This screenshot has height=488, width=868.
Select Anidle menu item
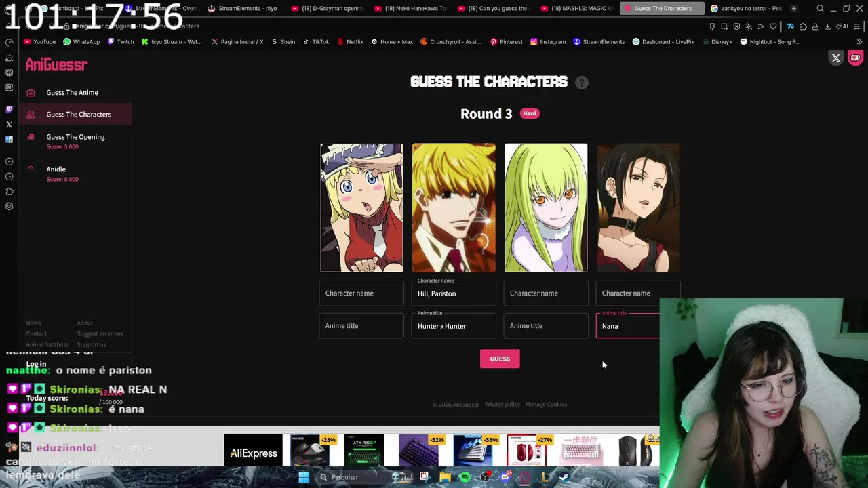75,174
